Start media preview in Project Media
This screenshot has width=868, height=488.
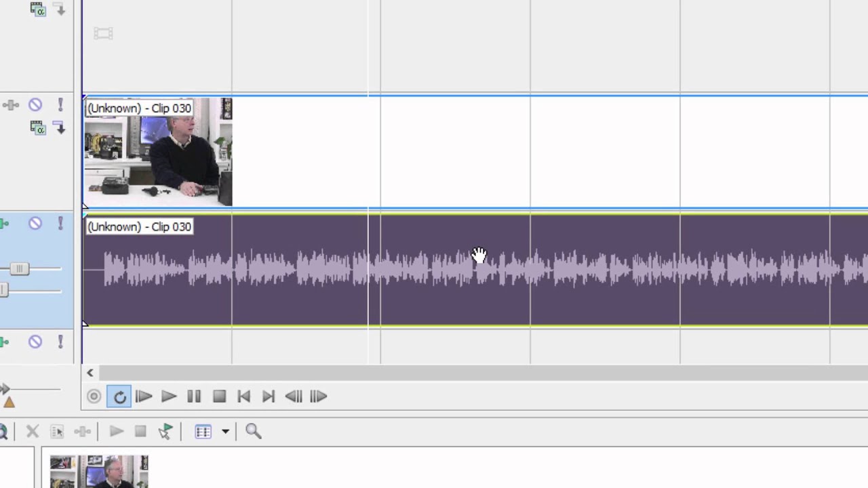(116, 431)
